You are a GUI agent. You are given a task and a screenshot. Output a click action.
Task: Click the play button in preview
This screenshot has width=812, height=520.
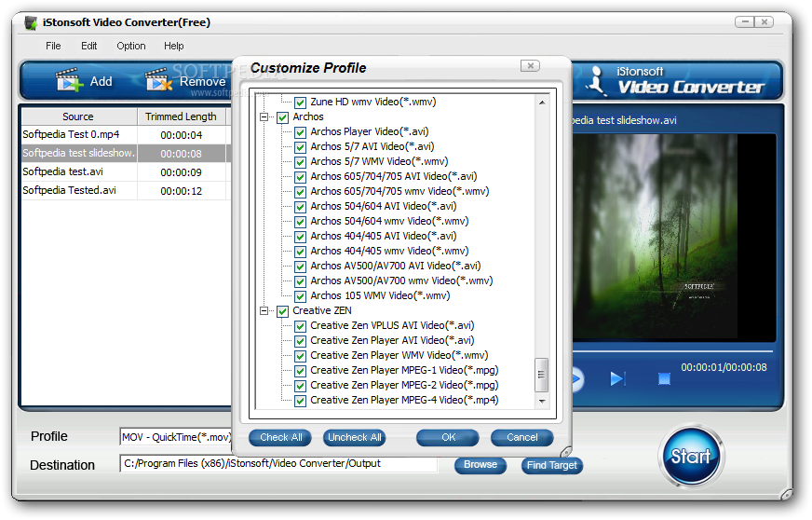[x=577, y=379]
